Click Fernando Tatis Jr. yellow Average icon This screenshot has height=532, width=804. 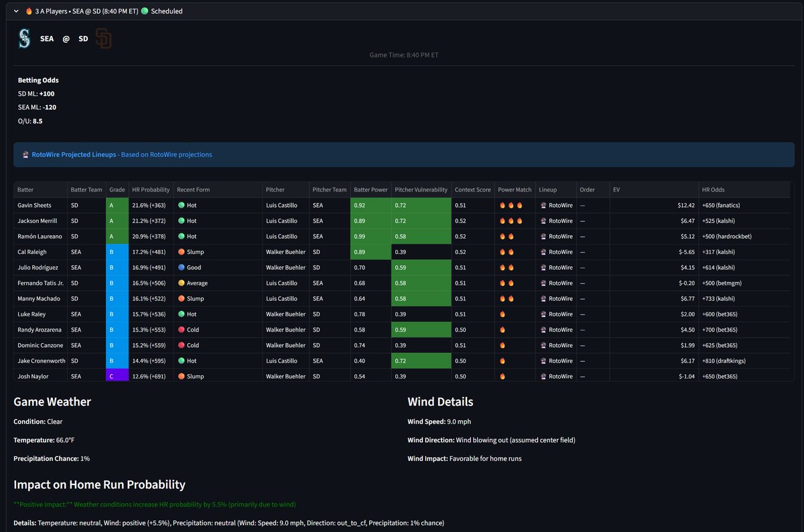coord(181,283)
